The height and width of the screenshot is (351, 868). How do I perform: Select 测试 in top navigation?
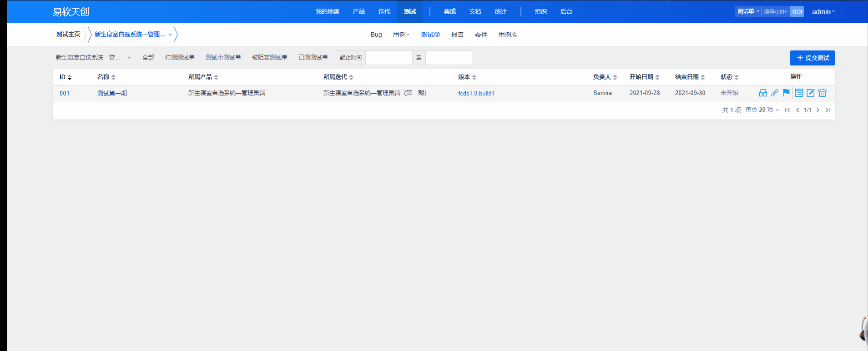tap(410, 12)
